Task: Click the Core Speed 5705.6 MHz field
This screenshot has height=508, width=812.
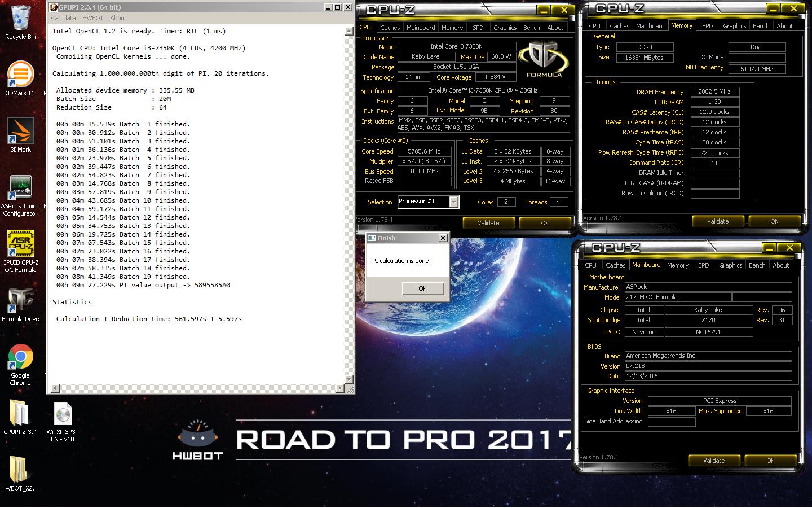Action: coord(425,151)
